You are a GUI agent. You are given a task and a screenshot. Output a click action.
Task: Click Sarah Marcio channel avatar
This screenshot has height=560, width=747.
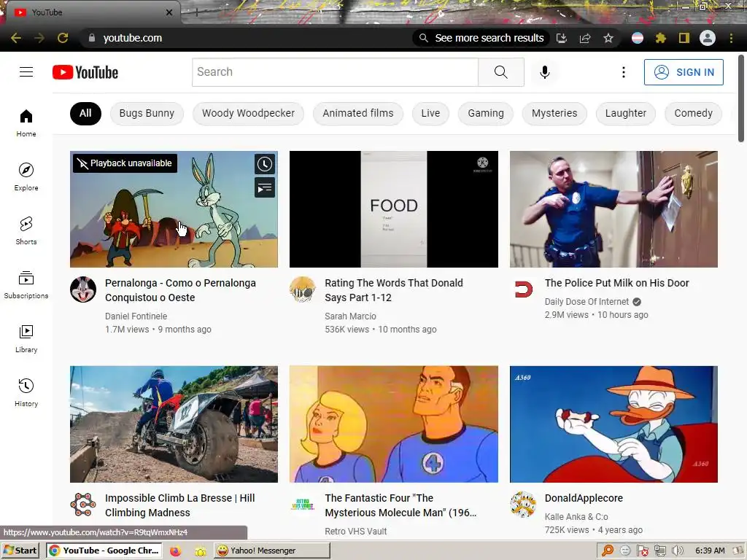pyautogui.click(x=303, y=289)
